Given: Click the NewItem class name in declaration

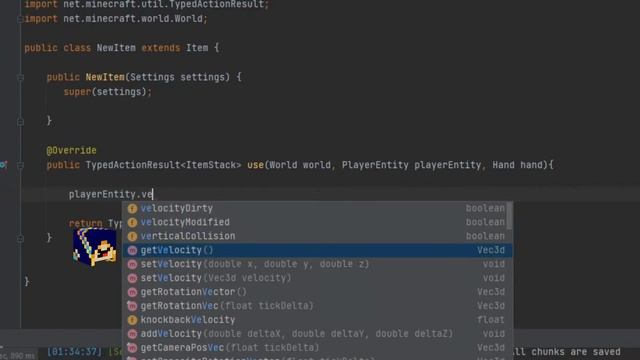Looking at the screenshot, I should pyautogui.click(x=116, y=48).
